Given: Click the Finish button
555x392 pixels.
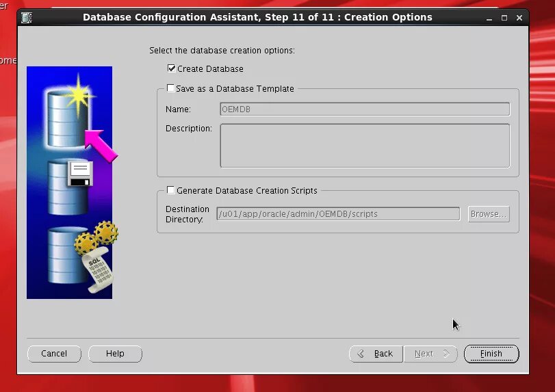Looking at the screenshot, I should [x=491, y=354].
